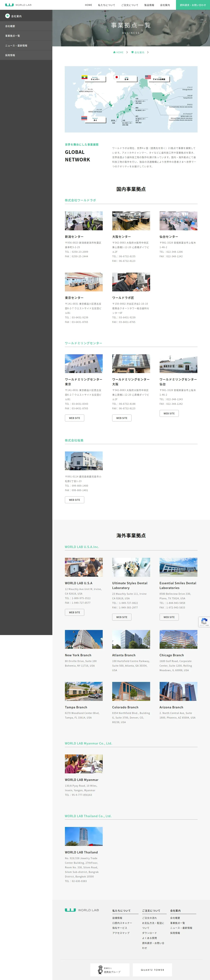Click the green 資料請求・お問い合わせ button

pos(193,5)
